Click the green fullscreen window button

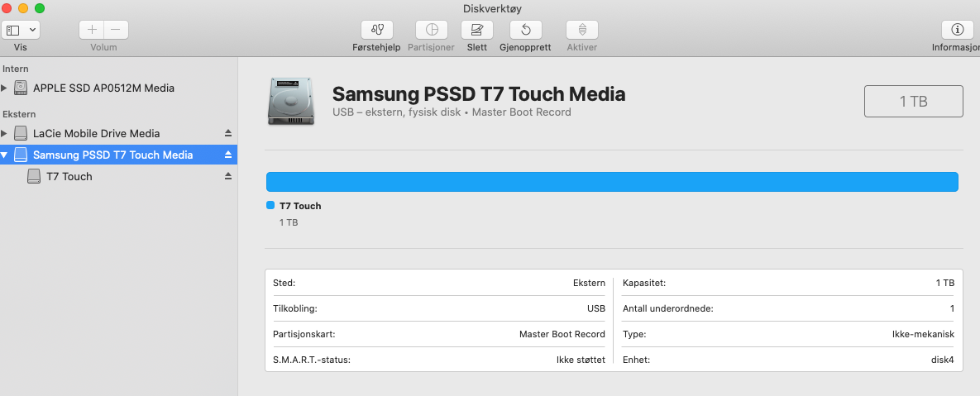click(x=40, y=8)
